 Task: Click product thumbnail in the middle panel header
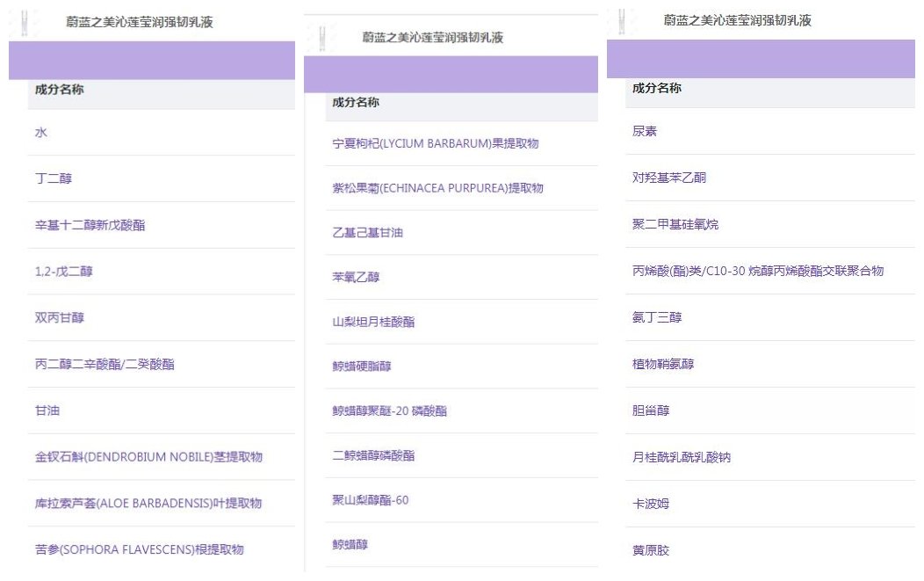tap(322, 38)
